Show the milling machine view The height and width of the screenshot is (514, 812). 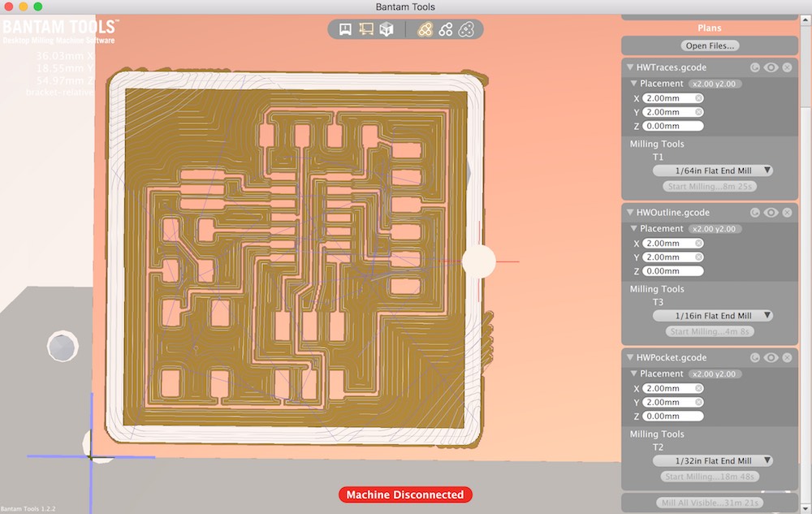[345, 29]
